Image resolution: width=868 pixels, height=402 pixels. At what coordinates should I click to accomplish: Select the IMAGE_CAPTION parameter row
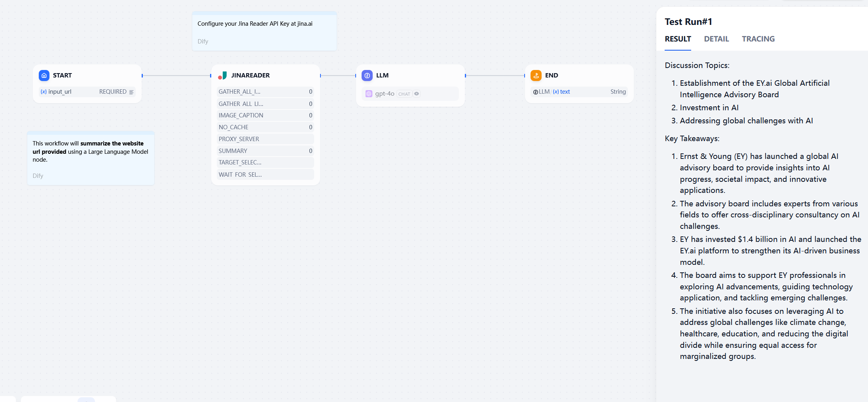tap(265, 115)
